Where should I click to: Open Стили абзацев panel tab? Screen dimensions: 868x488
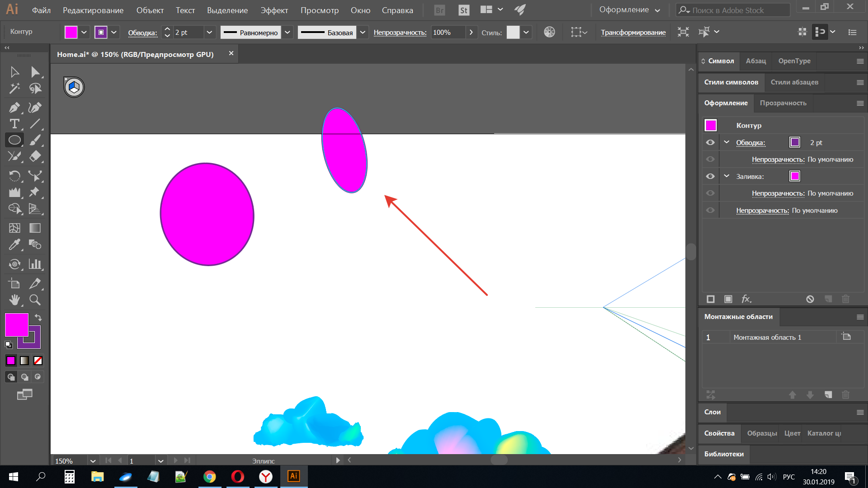(x=794, y=82)
